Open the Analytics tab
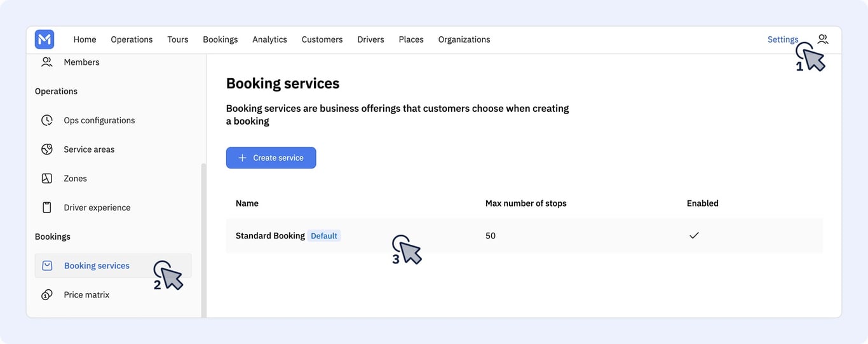This screenshot has height=344, width=868. (x=269, y=39)
